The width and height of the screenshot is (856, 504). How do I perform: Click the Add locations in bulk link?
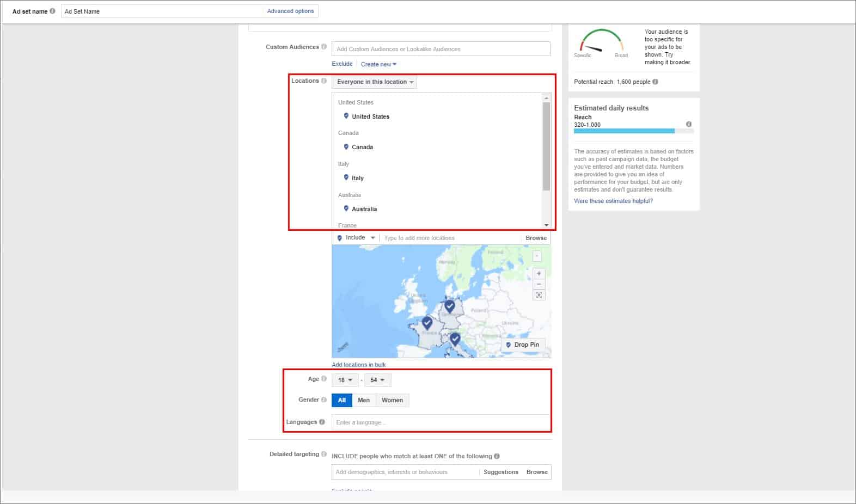coord(358,365)
